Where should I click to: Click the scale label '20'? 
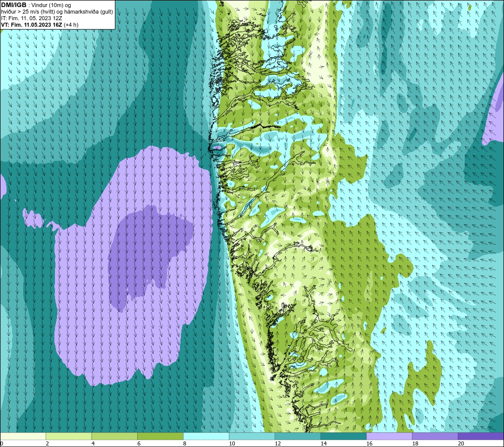click(x=461, y=443)
